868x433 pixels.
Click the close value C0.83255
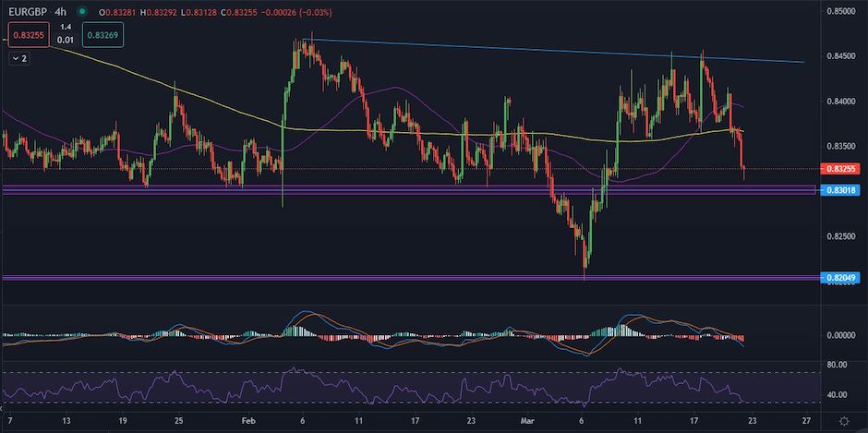239,11
